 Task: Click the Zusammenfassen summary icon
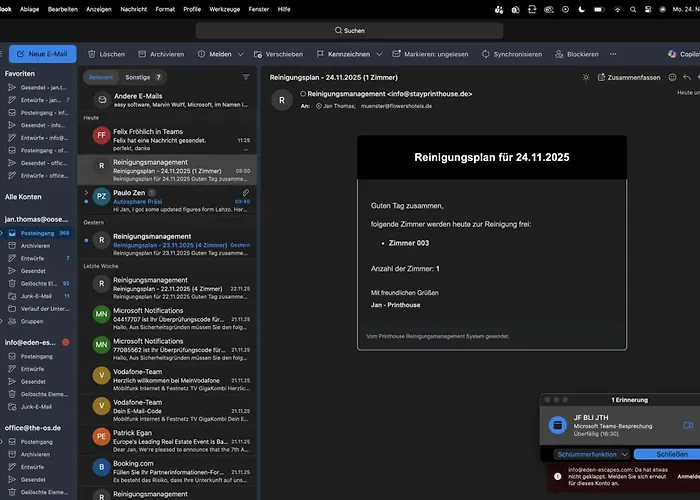(600, 77)
